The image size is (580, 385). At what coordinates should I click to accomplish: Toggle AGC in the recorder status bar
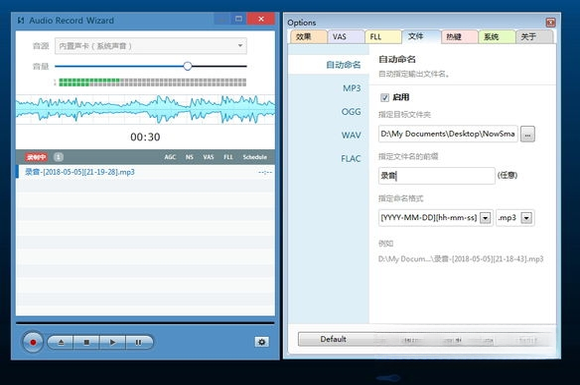(170, 157)
